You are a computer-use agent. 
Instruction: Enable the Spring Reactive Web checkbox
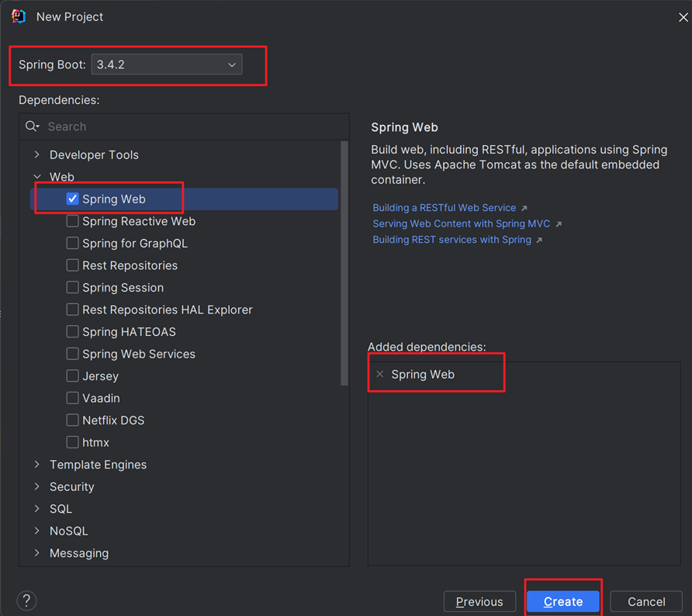72,221
